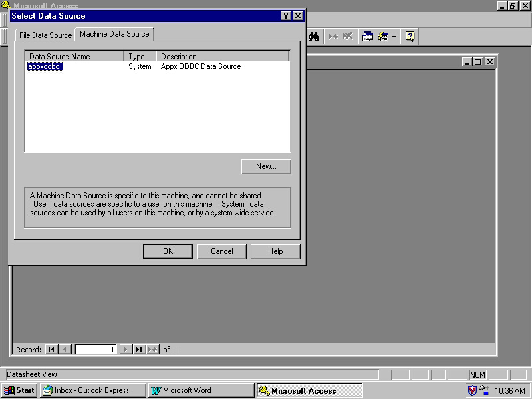
Task: Switch to Microsoft Word taskbar button
Action: click(x=201, y=390)
